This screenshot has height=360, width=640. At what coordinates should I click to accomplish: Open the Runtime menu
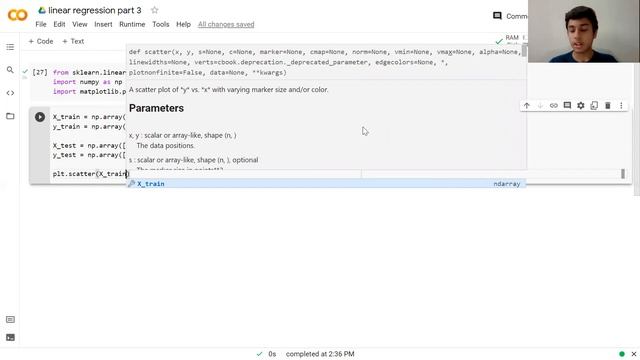pos(132,24)
